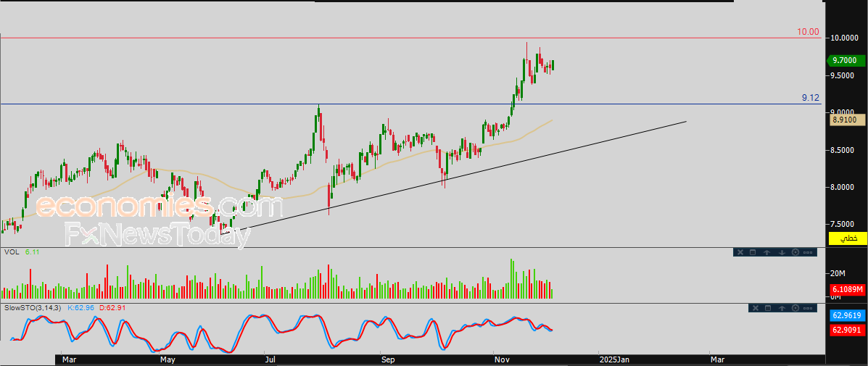The image size is (868, 366).
Task: Select the VOL indicator label
Action: coord(11,252)
